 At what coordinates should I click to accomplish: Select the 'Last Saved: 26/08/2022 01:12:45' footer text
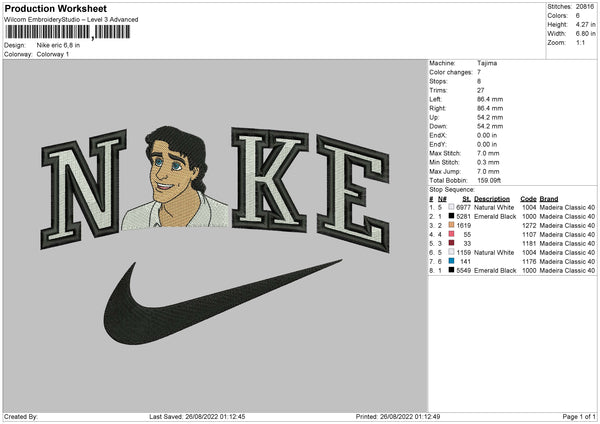(197, 417)
